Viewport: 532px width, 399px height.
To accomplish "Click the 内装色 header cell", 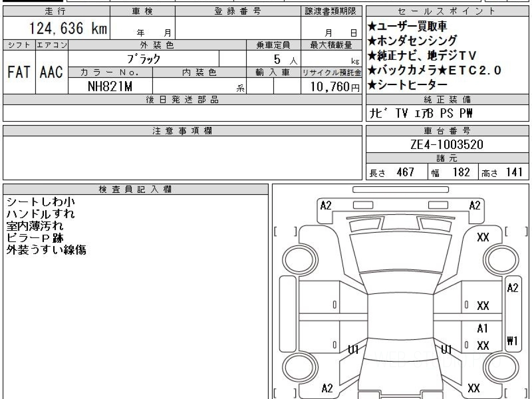I will 199,72.
